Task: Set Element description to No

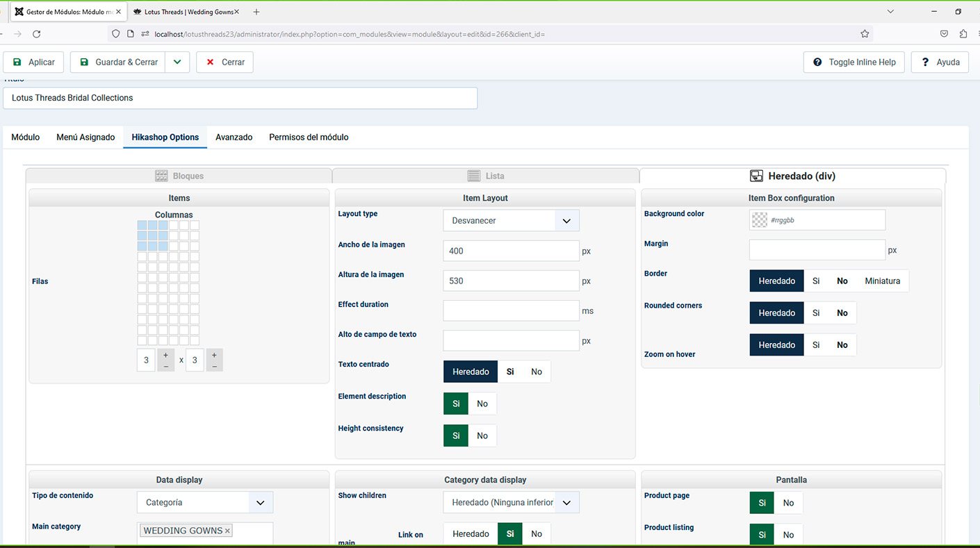Action: click(482, 404)
